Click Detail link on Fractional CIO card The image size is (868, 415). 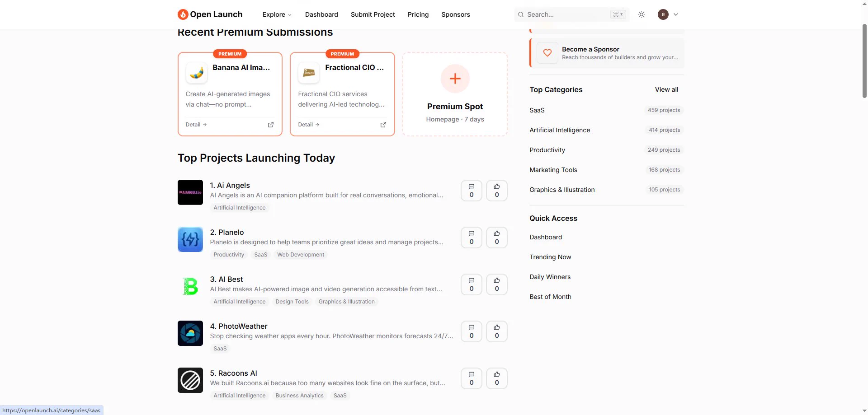point(309,125)
